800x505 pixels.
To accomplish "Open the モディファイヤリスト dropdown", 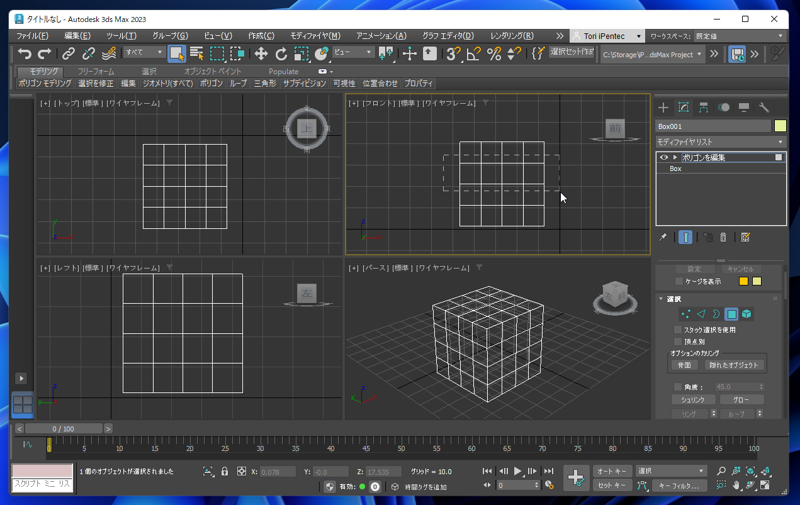I will pyautogui.click(x=720, y=142).
